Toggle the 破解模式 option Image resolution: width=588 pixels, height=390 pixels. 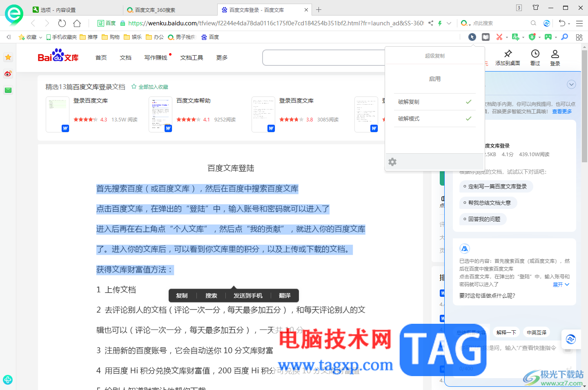point(435,119)
